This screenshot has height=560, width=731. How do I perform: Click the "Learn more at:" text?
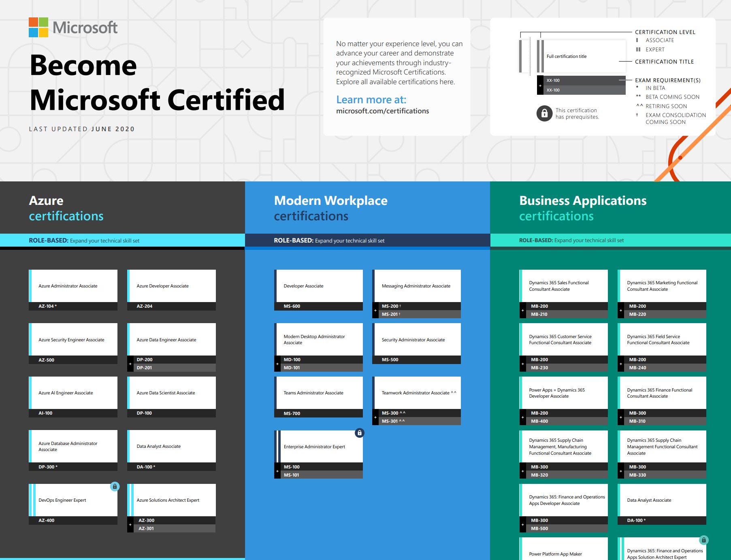pyautogui.click(x=371, y=100)
